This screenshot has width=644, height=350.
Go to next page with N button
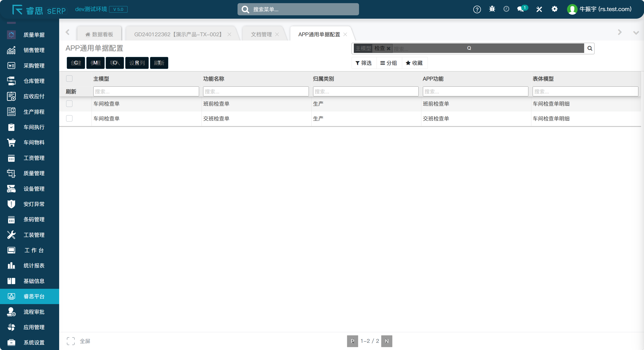click(386, 341)
